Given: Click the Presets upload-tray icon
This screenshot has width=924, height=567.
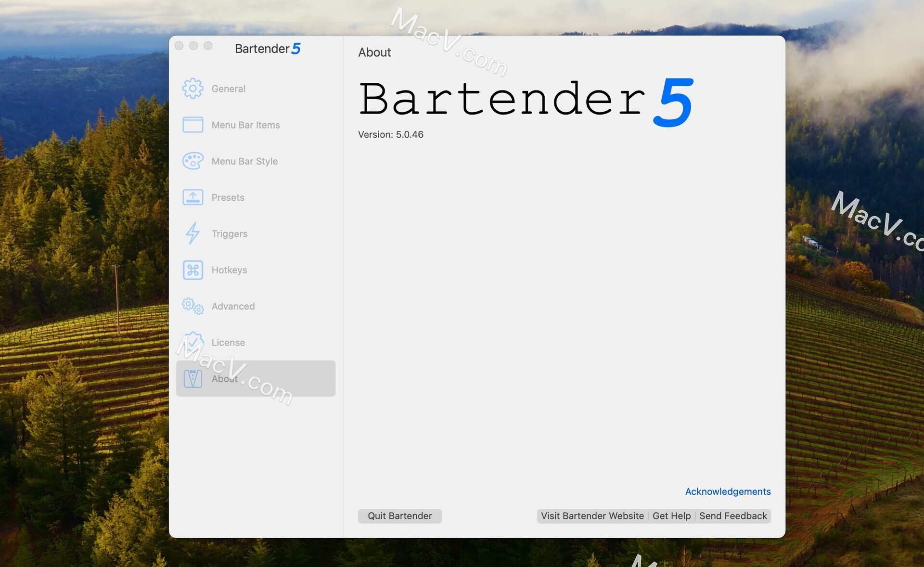Looking at the screenshot, I should pyautogui.click(x=192, y=197).
